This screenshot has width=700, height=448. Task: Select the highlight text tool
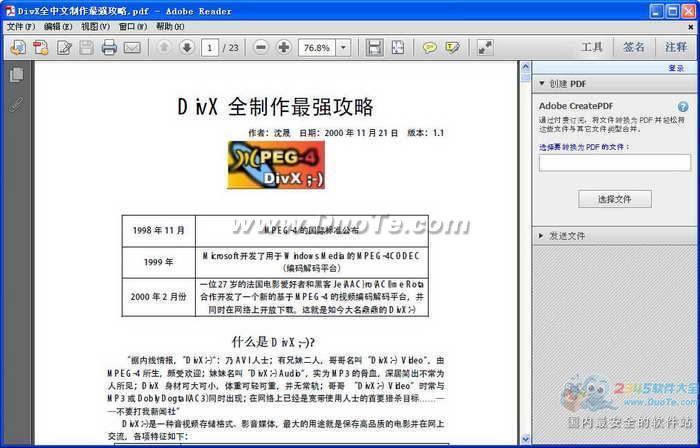pos(452,47)
